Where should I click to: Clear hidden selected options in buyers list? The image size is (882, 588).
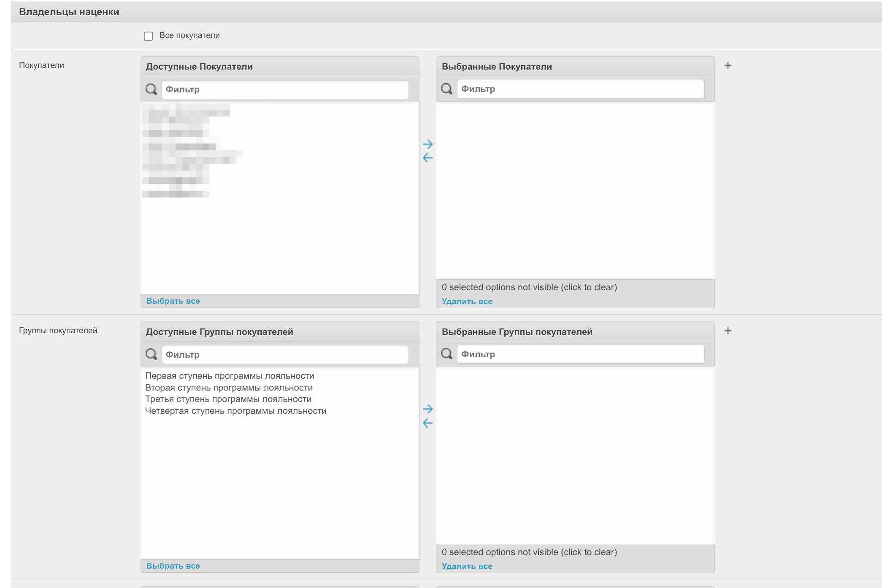tap(529, 287)
